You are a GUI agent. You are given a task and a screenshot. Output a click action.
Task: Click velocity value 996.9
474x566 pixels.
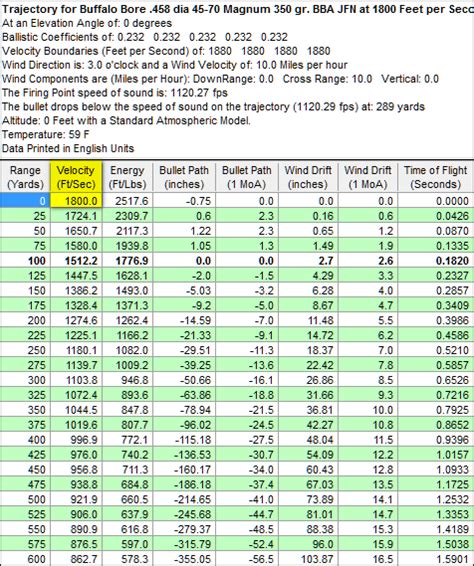click(x=76, y=440)
